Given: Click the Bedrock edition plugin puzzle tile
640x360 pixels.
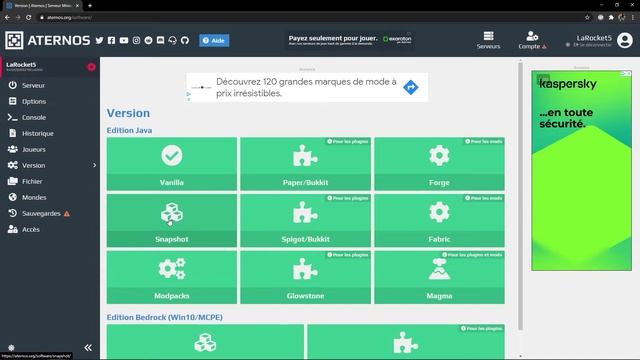Looking at the screenshot, I should 406,342.
